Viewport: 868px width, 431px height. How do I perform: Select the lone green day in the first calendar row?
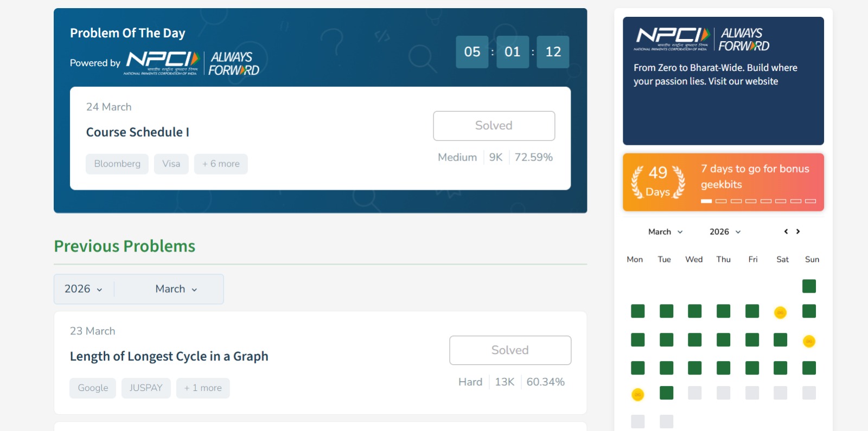point(809,286)
